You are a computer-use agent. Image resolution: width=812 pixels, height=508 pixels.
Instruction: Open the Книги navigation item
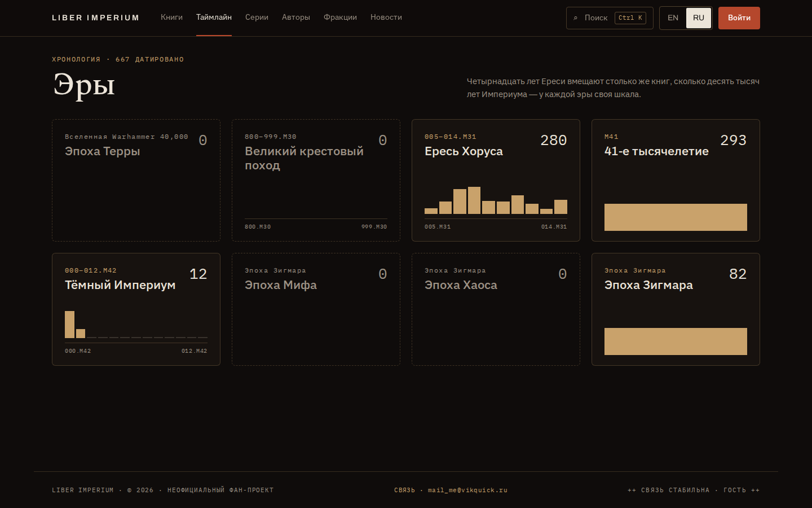point(172,17)
